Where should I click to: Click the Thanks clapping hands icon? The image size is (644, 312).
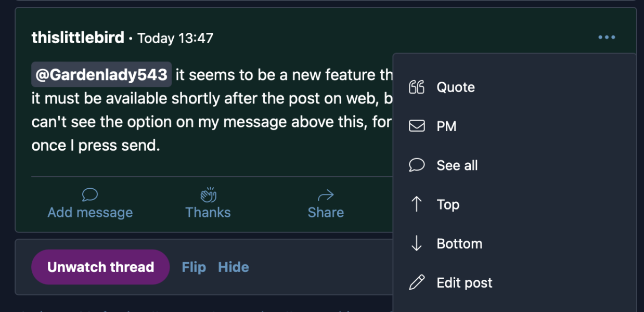208,195
